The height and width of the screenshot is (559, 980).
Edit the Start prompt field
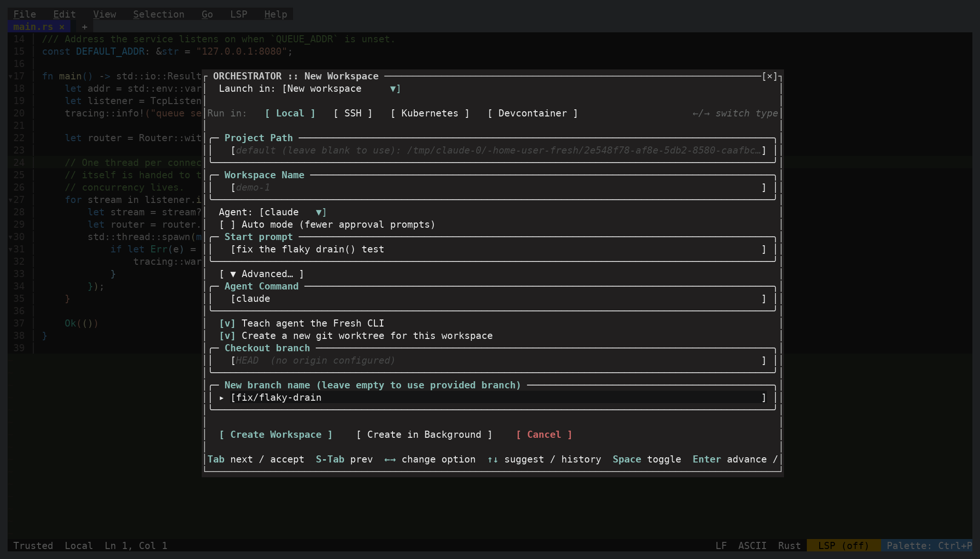point(498,249)
